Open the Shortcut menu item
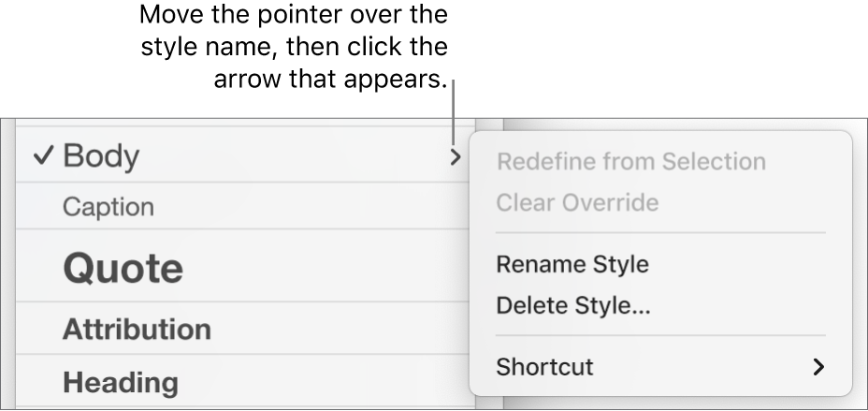 point(544,366)
